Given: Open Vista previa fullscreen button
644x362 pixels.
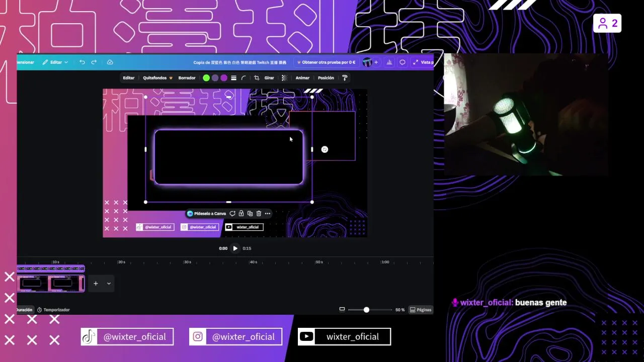Looking at the screenshot, I should 423,62.
